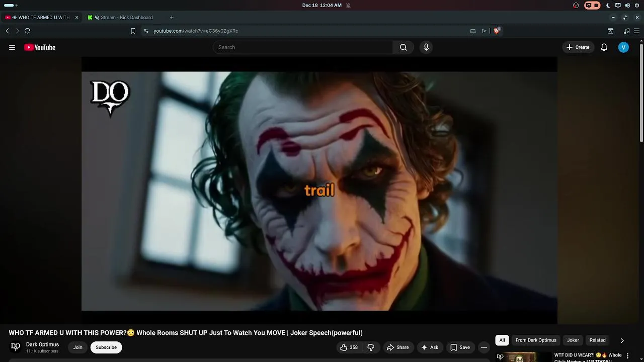Focus the YouTube search field
The height and width of the screenshot is (362, 644).
303,47
